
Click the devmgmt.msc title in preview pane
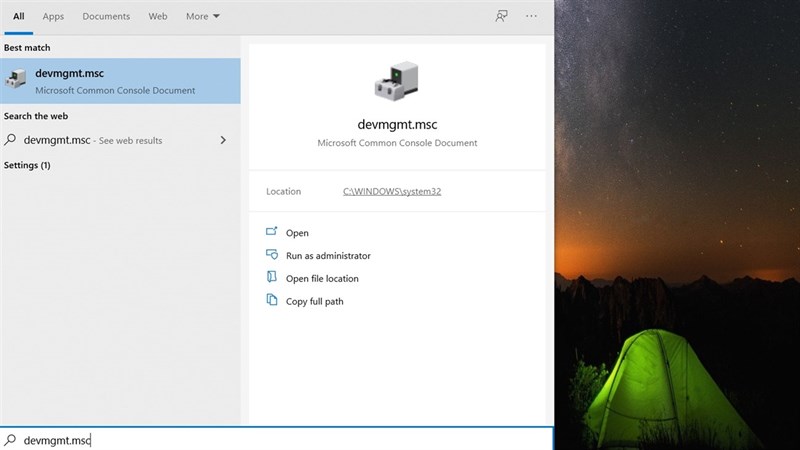click(x=397, y=125)
